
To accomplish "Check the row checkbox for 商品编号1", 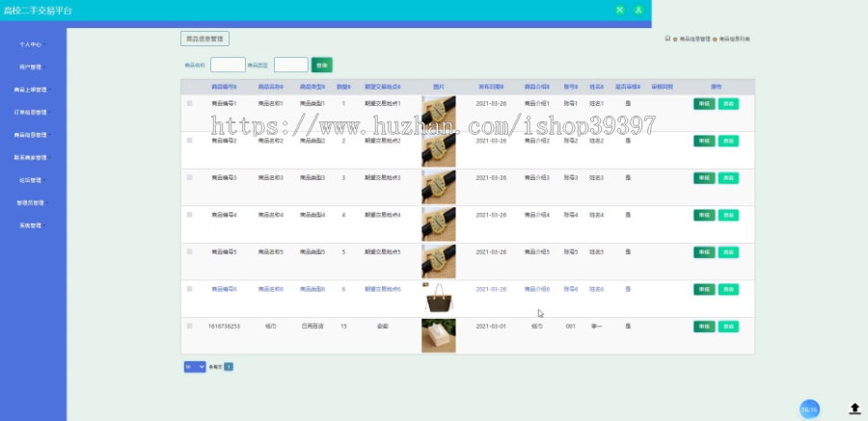I will tap(189, 103).
